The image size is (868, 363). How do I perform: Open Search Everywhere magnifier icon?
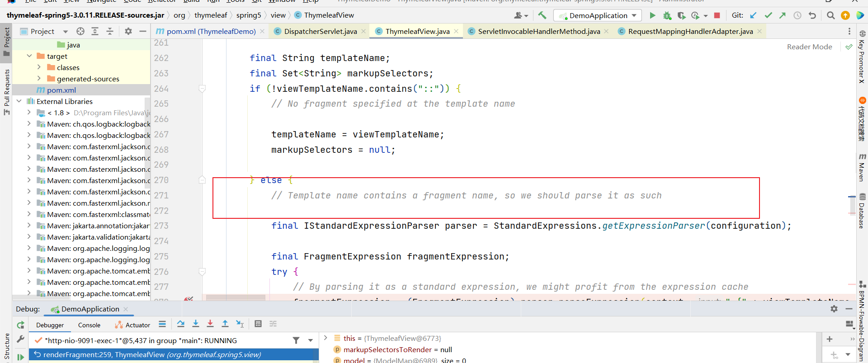830,15
